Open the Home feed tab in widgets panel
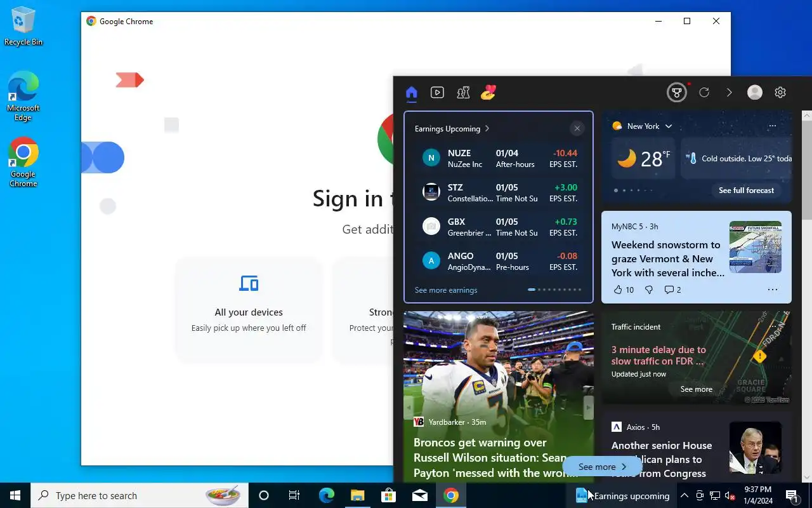 (412, 93)
